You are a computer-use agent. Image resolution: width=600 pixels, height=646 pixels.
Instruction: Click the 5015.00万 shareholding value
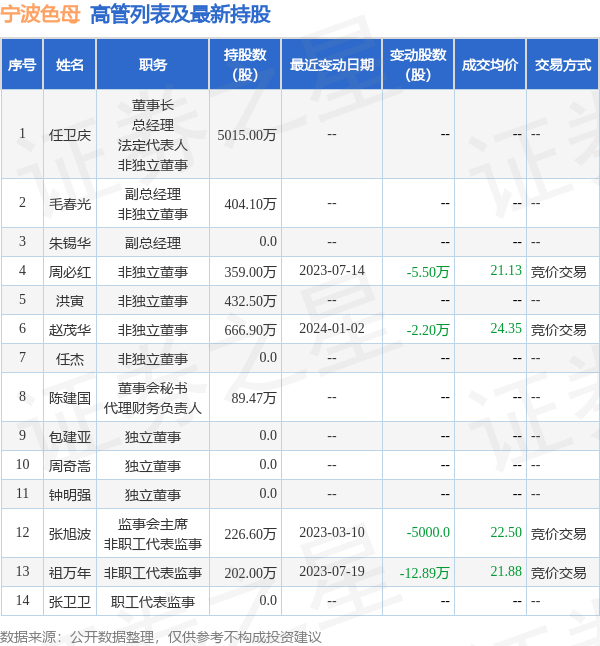pyautogui.click(x=247, y=135)
